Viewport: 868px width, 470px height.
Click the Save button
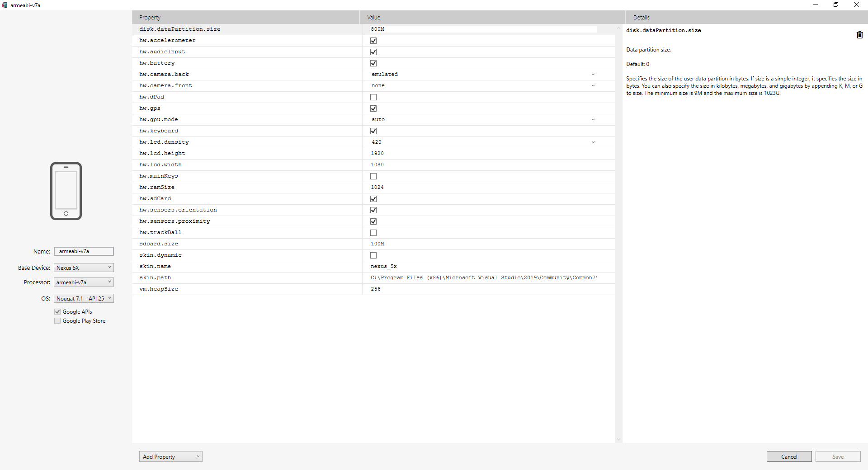838,456
